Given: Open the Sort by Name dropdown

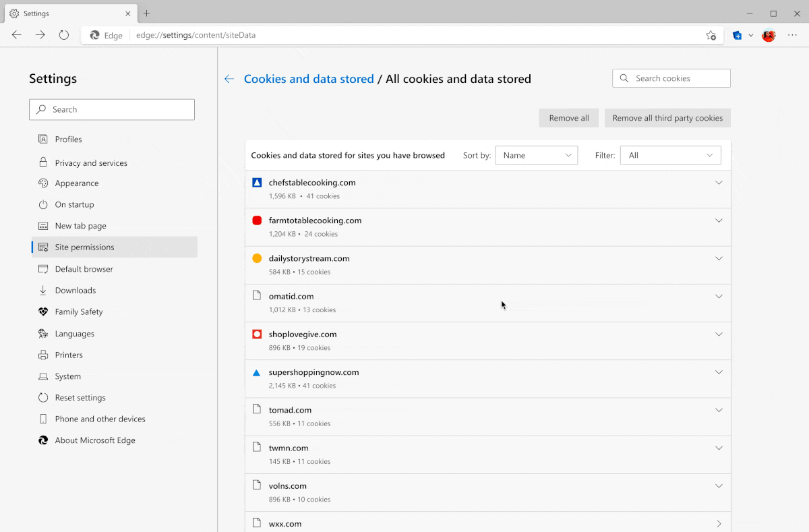Looking at the screenshot, I should (536, 155).
